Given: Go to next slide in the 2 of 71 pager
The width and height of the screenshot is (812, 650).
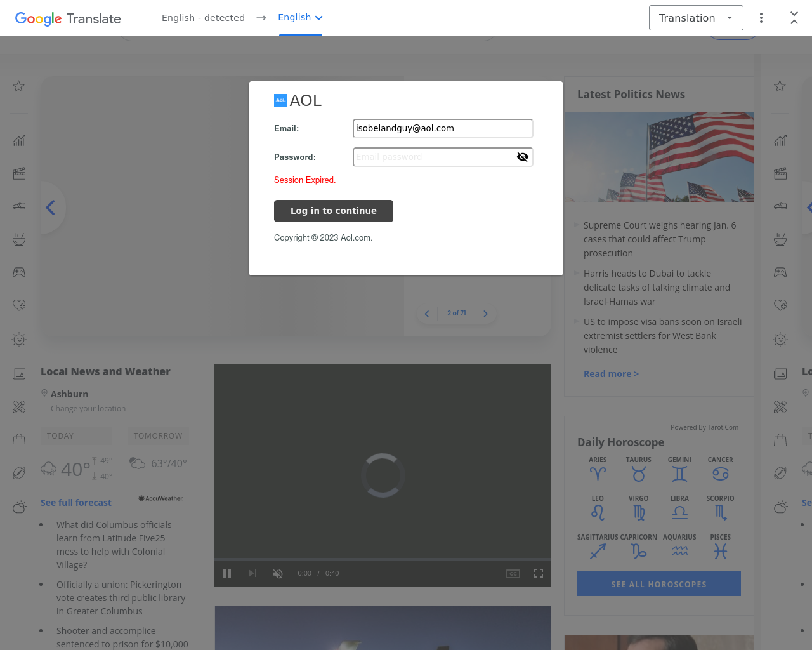Looking at the screenshot, I should (x=486, y=314).
